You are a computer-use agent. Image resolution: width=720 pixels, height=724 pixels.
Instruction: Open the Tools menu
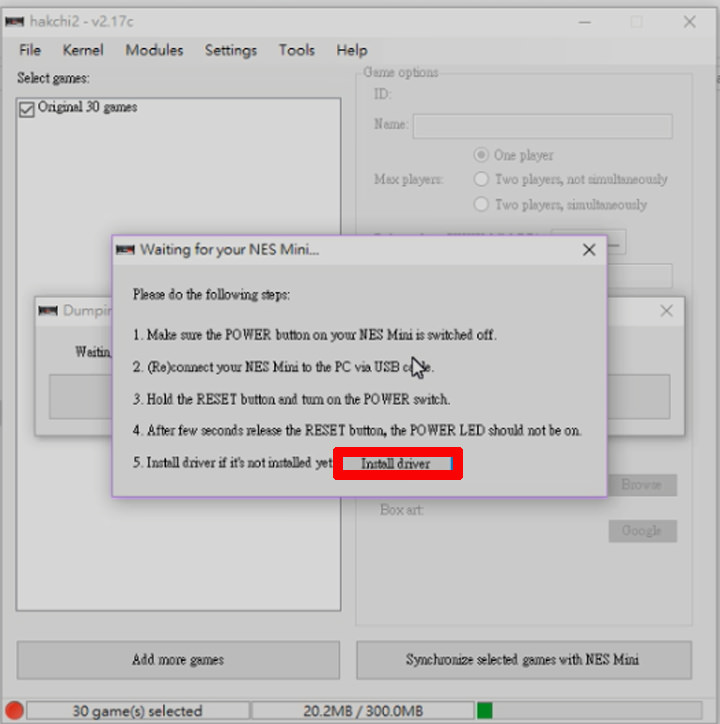[297, 50]
